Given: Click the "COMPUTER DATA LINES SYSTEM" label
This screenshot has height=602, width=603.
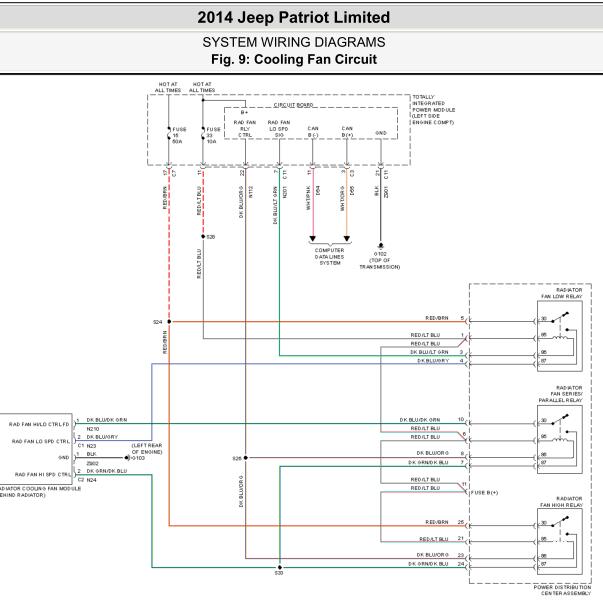Looking at the screenshot, I should [330, 257].
